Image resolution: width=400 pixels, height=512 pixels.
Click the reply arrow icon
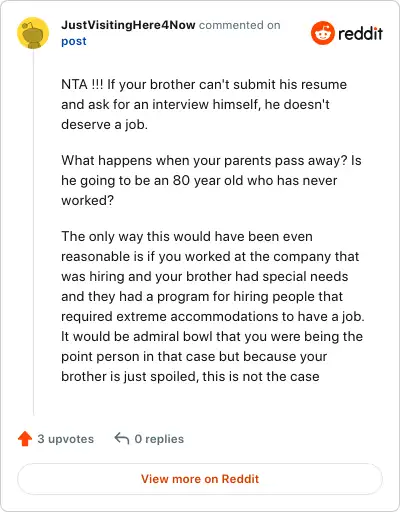[x=122, y=439]
